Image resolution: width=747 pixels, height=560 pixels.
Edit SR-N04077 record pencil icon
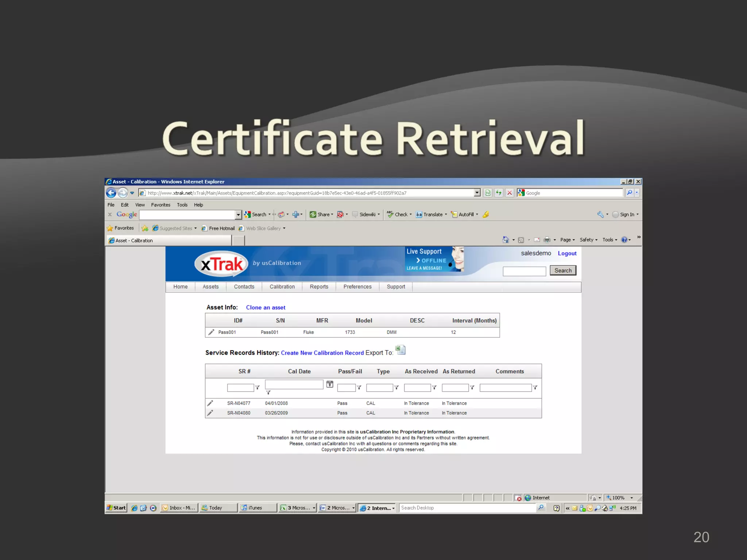tap(210, 403)
